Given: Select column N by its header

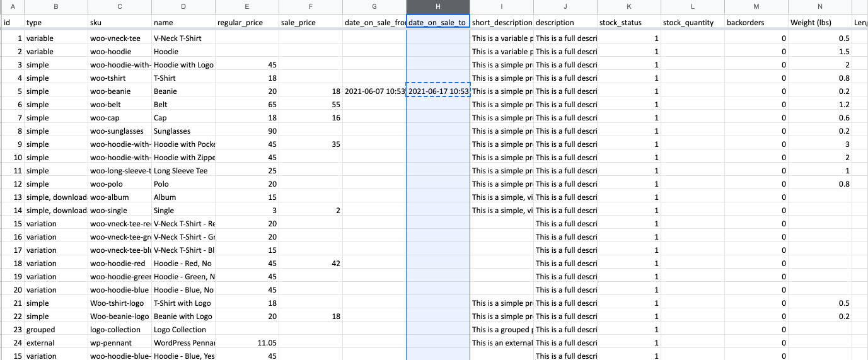Looking at the screenshot, I should [x=819, y=7].
